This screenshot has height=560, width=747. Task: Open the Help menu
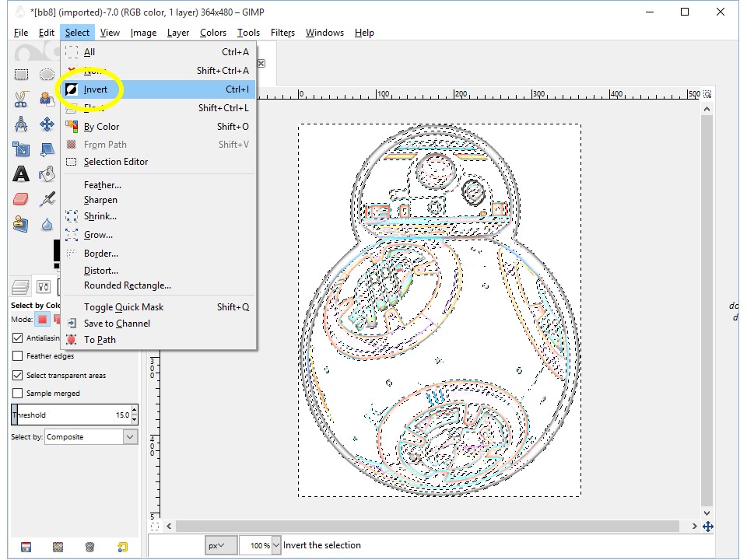[364, 33]
